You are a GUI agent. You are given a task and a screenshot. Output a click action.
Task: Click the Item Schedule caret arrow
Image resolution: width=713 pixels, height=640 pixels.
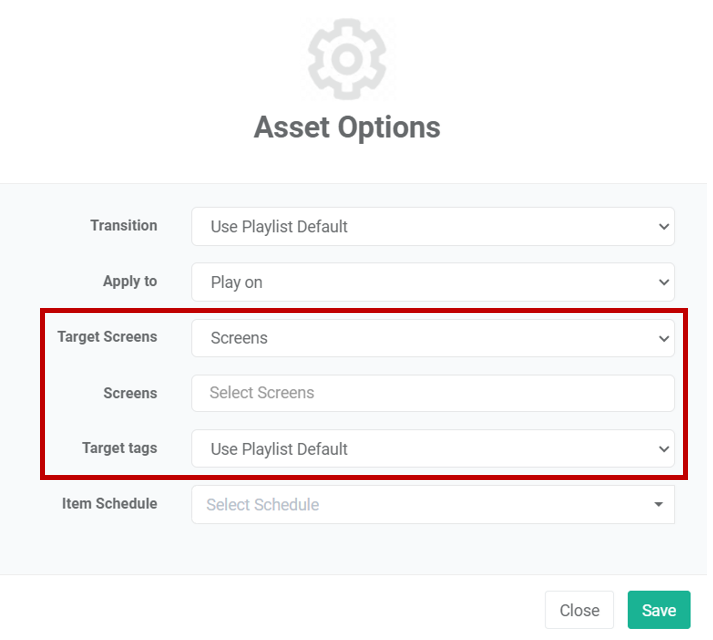(x=658, y=504)
